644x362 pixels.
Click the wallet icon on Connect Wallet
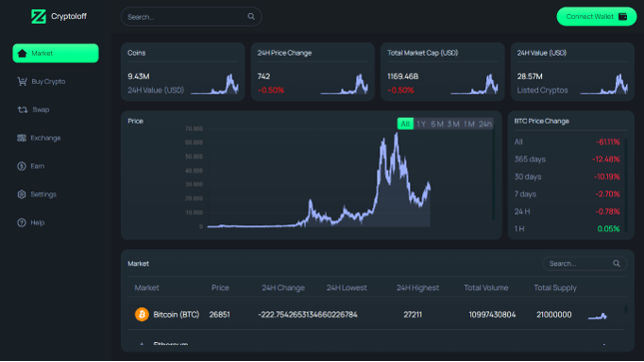[x=623, y=16]
